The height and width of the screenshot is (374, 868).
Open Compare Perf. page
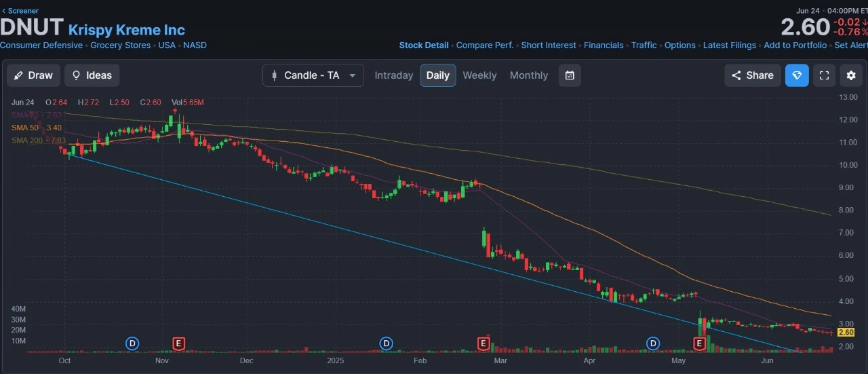[x=485, y=45]
